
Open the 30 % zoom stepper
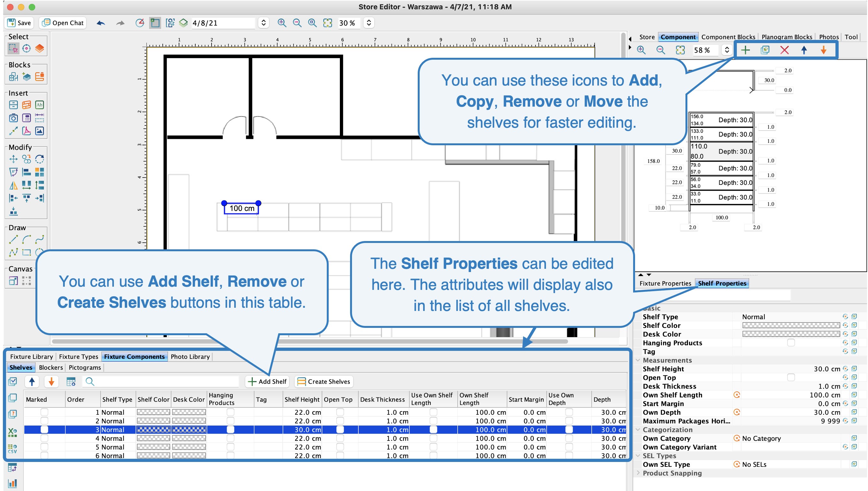coord(369,23)
